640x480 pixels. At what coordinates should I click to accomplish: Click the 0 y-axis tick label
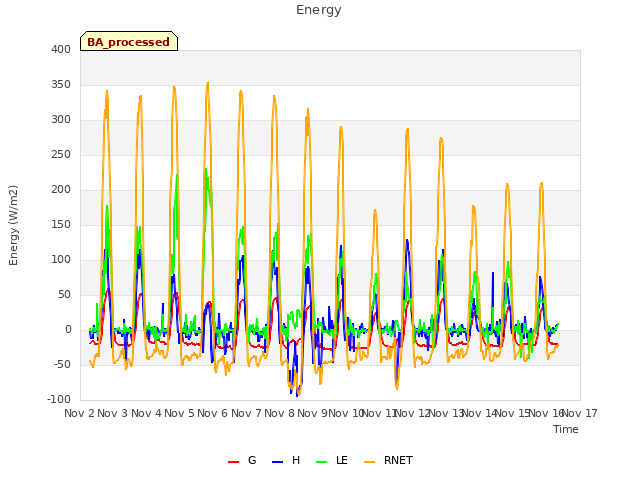point(68,330)
